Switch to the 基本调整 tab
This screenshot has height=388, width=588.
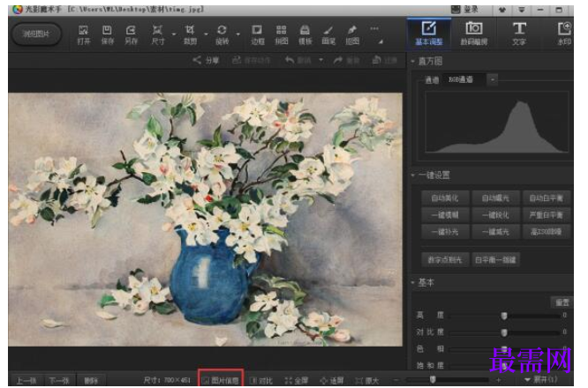tap(429, 34)
